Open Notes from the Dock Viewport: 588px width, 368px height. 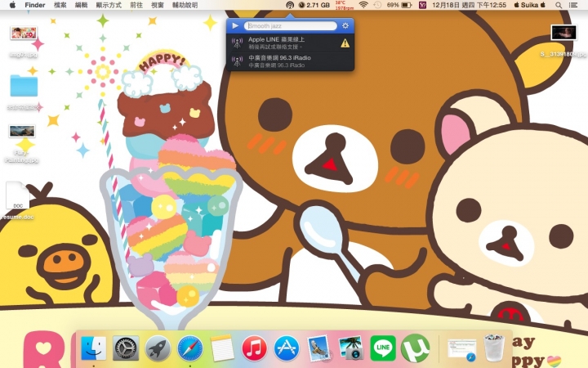point(222,348)
